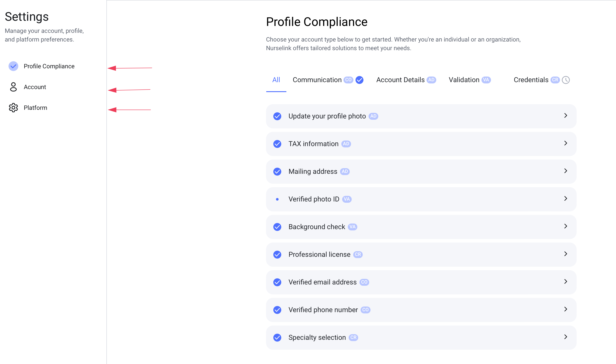This screenshot has width=616, height=364.
Task: Click AD badge beside Mailing address
Action: tap(345, 172)
